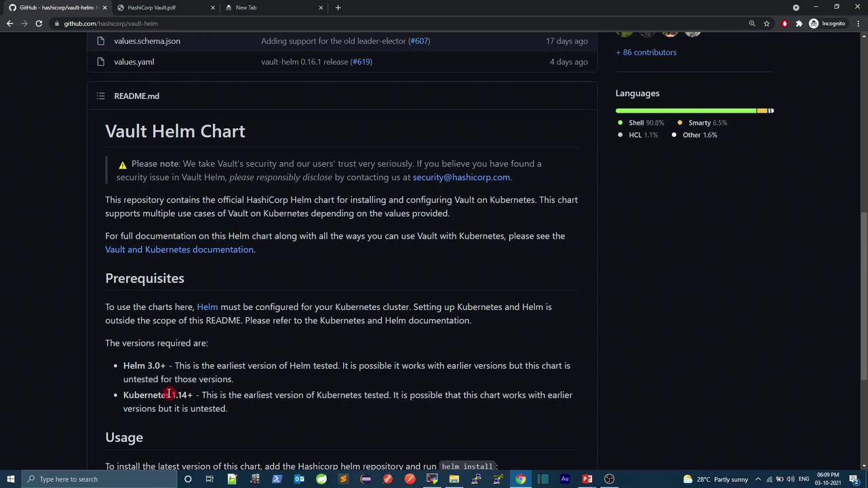868x488 pixels.
Task: Switch to the HashiCorp Vault.pdf tab
Action: [165, 7]
